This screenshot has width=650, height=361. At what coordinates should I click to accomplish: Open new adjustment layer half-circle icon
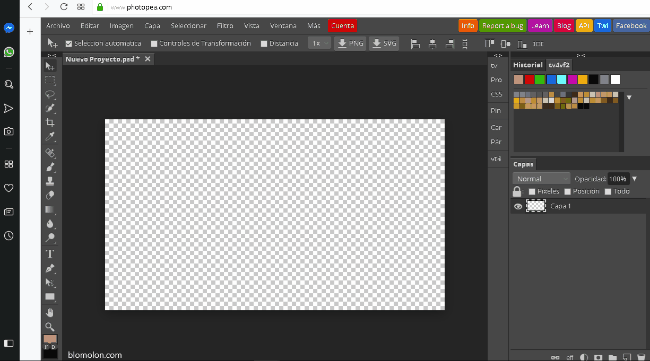(584, 357)
